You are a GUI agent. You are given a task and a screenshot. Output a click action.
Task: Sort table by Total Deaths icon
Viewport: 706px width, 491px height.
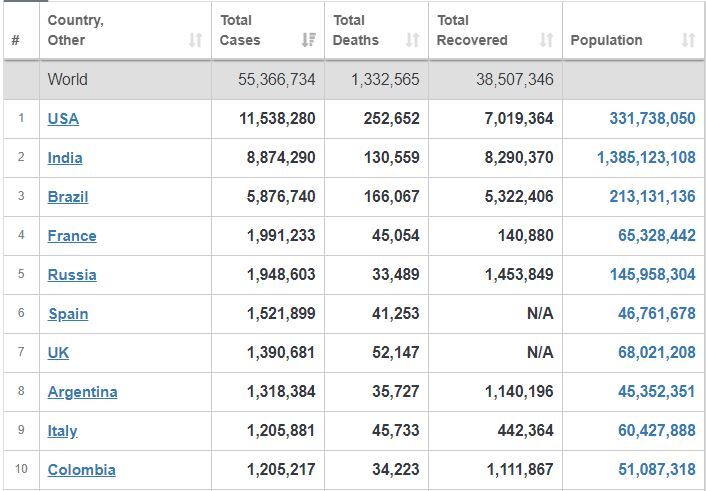click(x=412, y=40)
